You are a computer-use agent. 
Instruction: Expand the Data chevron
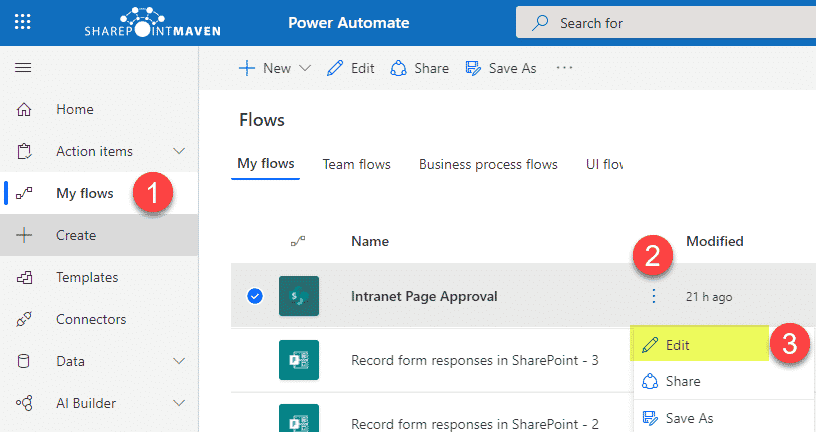tap(178, 361)
